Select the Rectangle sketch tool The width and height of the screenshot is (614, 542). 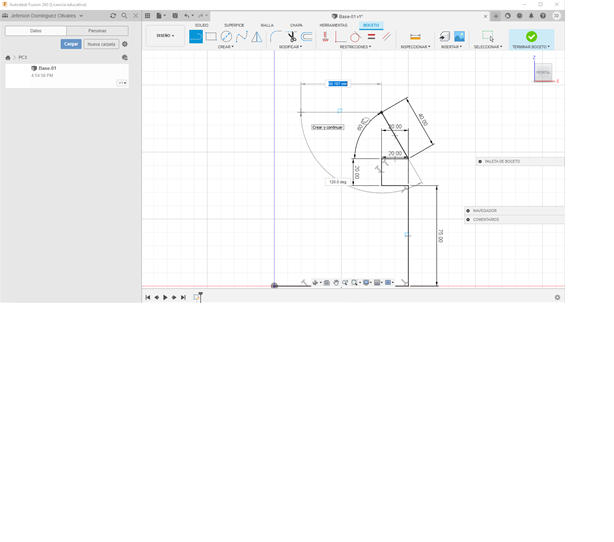[211, 36]
